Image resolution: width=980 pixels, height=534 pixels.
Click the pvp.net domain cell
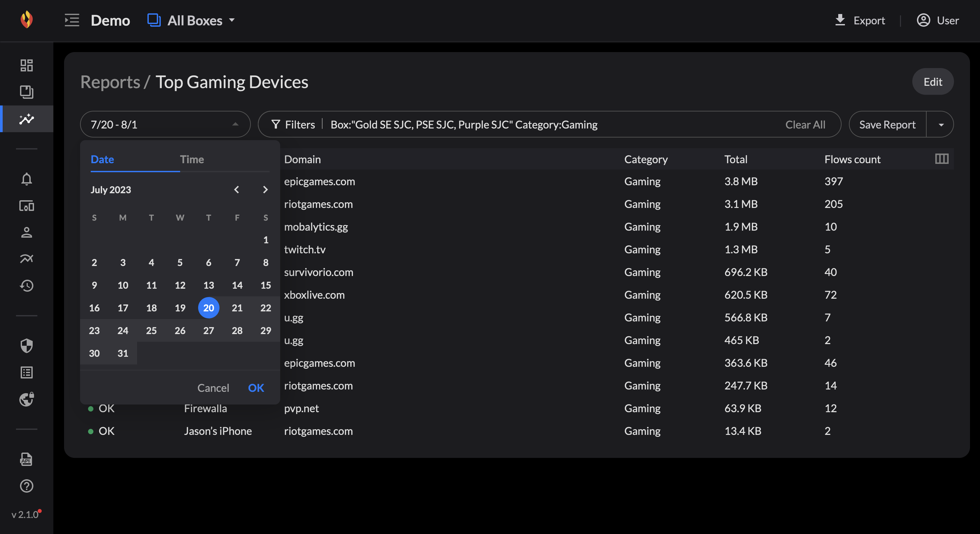301,409
